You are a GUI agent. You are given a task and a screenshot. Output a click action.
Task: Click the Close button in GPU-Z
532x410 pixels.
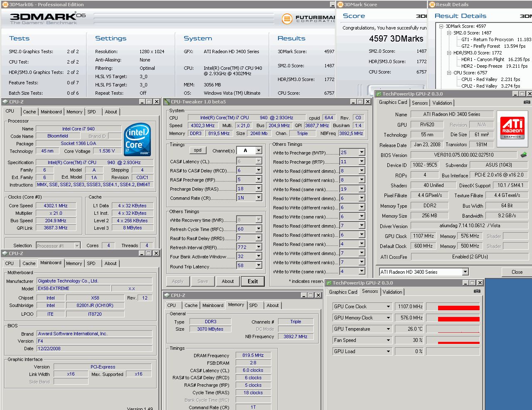coord(517,272)
